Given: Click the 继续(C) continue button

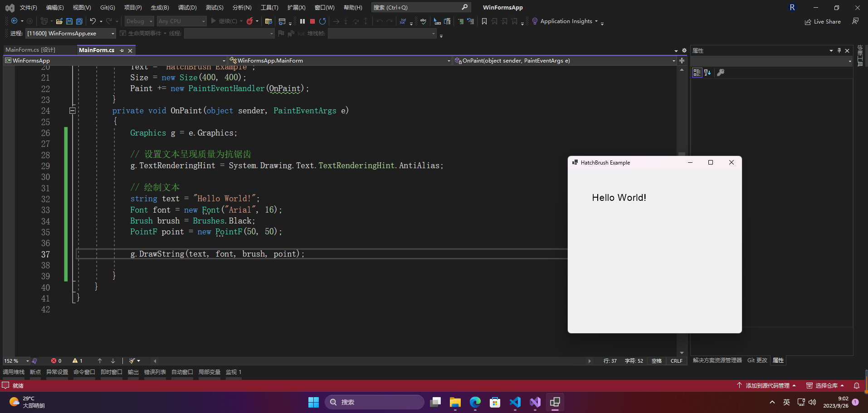Looking at the screenshot, I should tap(224, 21).
